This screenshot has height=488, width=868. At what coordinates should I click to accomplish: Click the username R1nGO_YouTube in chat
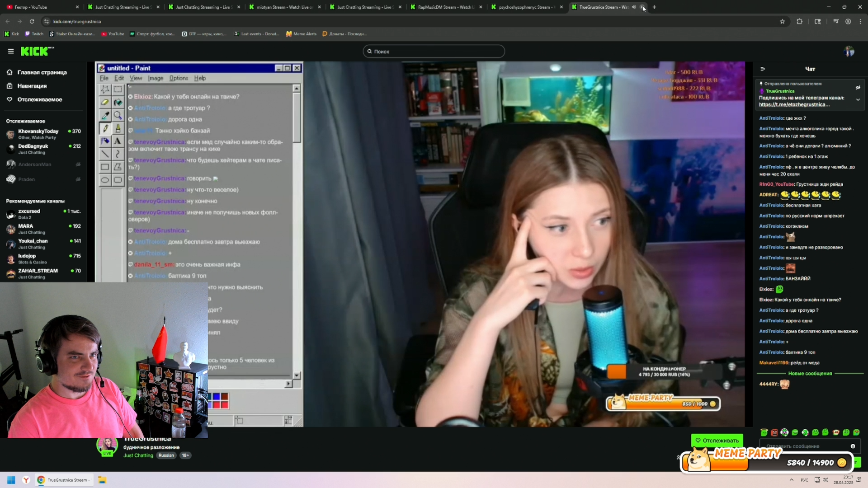[x=777, y=184]
